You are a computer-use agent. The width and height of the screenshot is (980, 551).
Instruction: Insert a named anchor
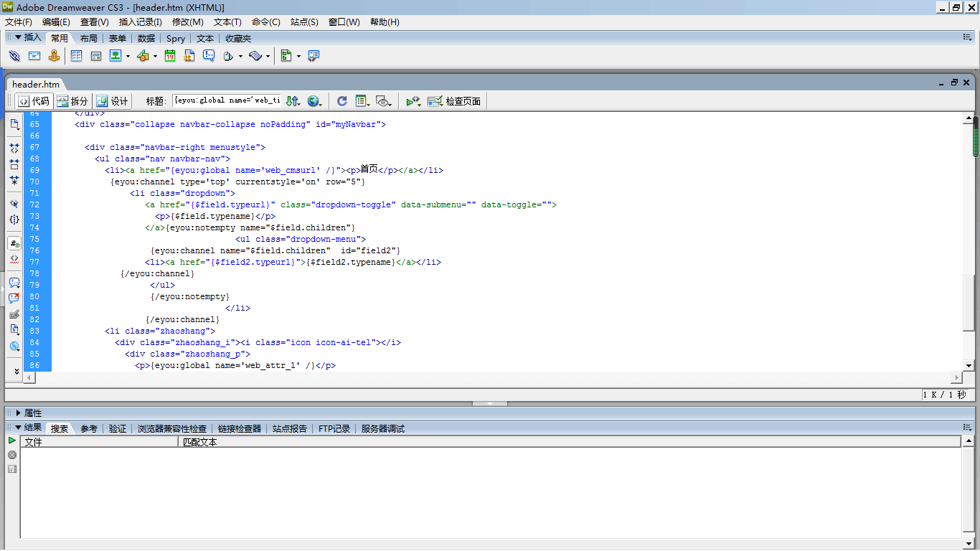pos(54,56)
